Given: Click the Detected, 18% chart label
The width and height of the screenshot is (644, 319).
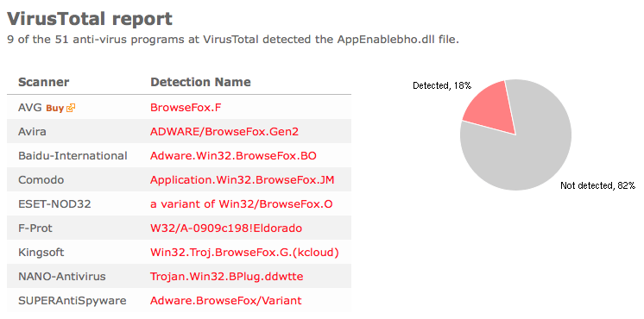Looking at the screenshot, I should tap(442, 85).
